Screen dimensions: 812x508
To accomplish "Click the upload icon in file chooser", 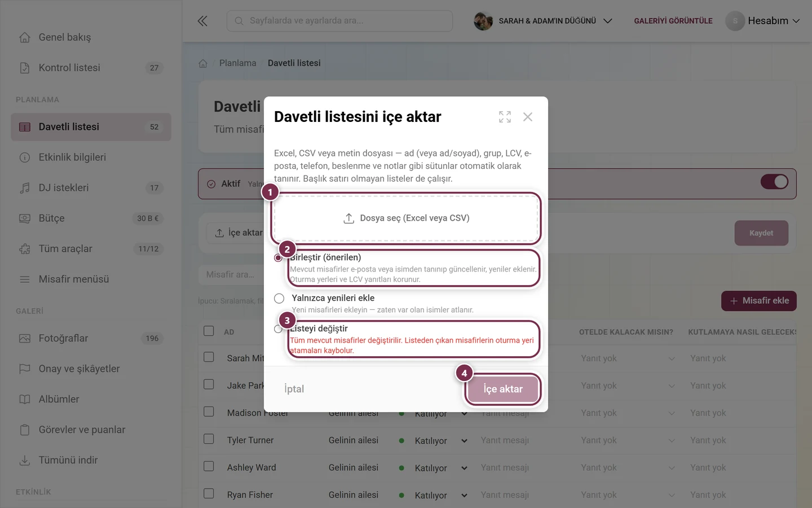I will (349, 218).
